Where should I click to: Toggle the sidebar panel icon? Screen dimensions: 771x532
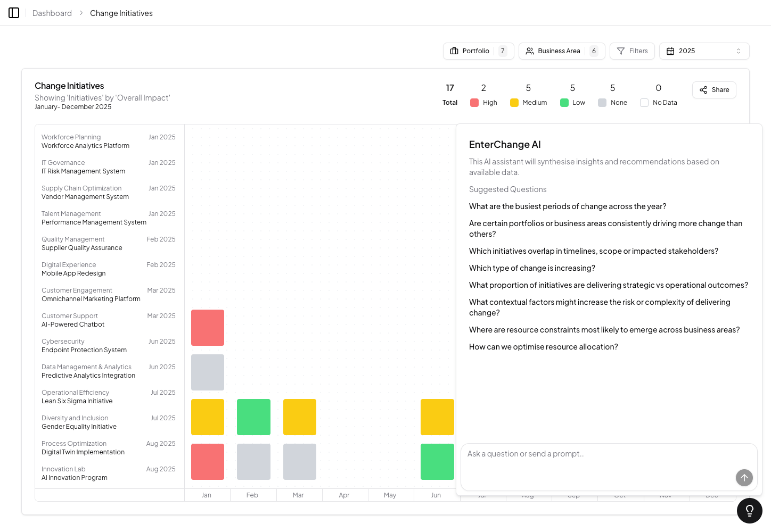point(14,13)
